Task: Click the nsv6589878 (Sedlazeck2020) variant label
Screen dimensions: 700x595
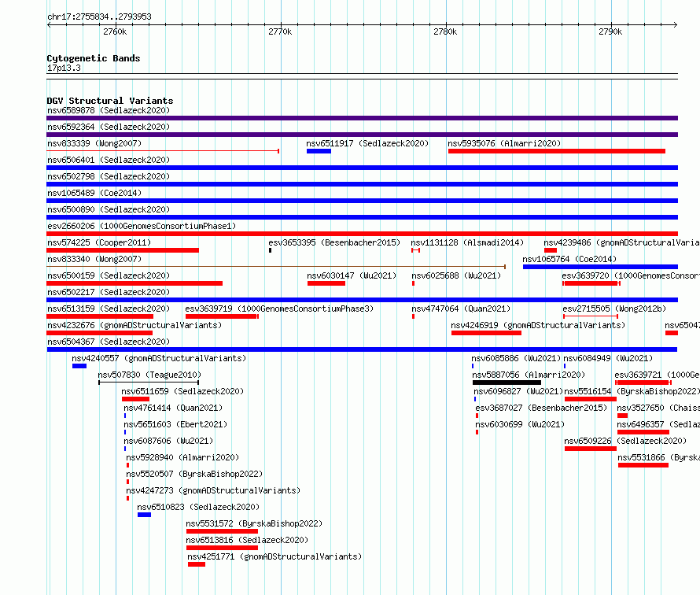Action: click(109, 110)
